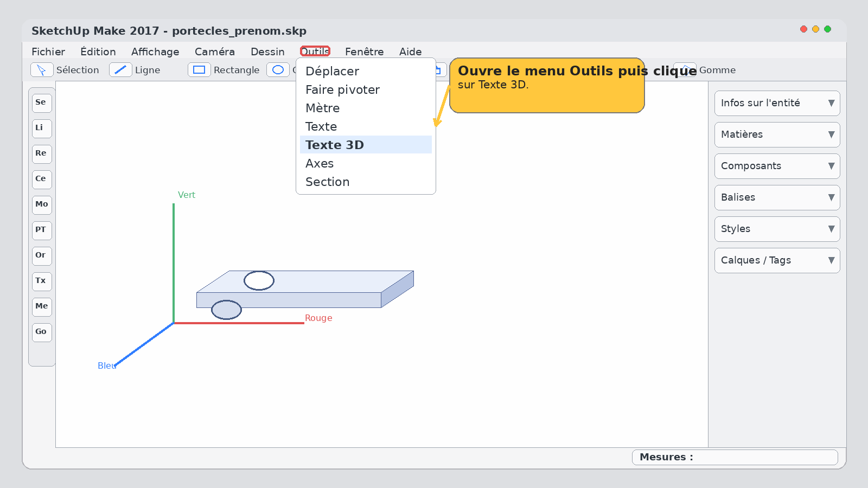Click Texte 3D in the Outils menu
The height and width of the screenshot is (488, 868).
click(x=366, y=145)
